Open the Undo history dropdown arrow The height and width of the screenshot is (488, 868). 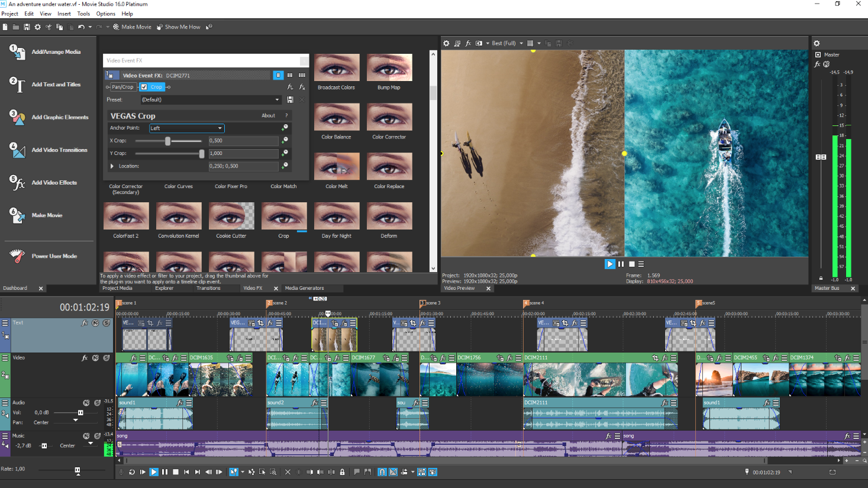pyautogui.click(x=90, y=27)
